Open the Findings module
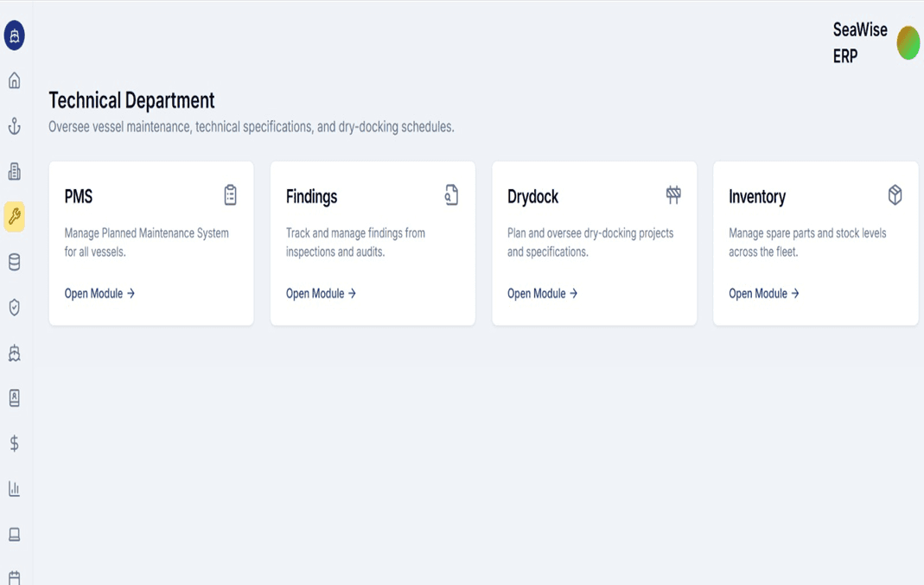Screen dimensions: 924x585 319,293
